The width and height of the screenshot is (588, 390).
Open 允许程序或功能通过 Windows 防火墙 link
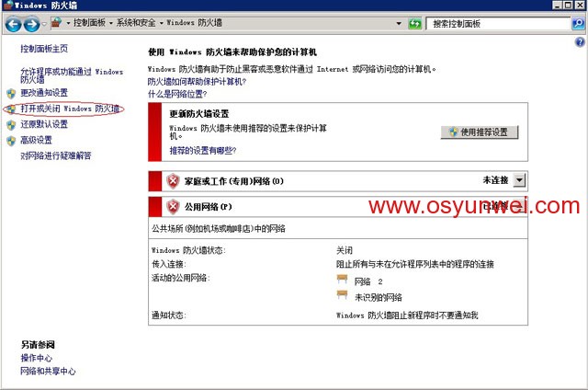[72, 75]
